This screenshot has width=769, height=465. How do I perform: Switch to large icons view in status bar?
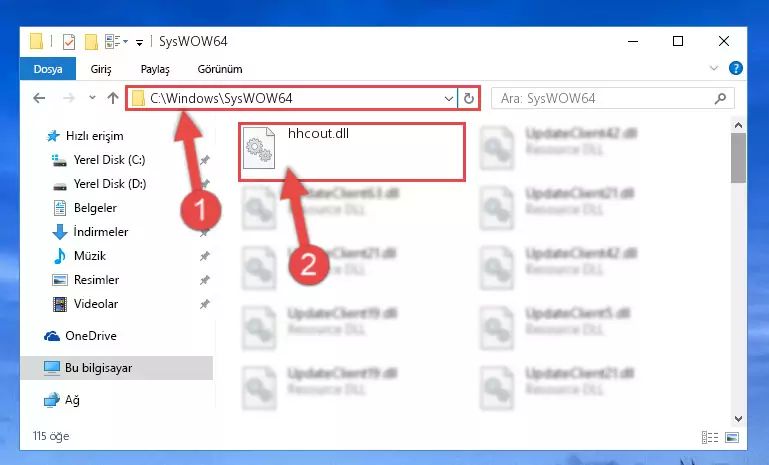click(732, 437)
